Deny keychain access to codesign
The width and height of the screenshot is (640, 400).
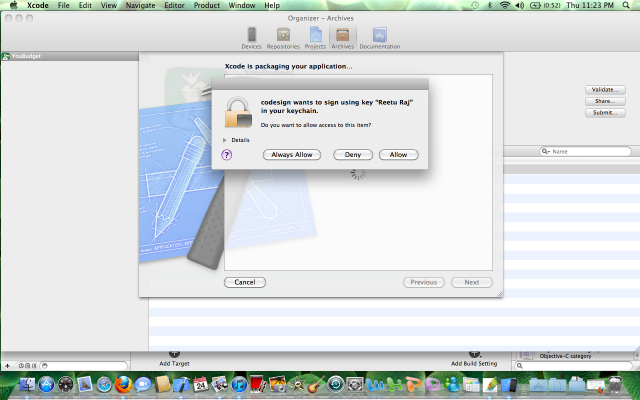353,155
